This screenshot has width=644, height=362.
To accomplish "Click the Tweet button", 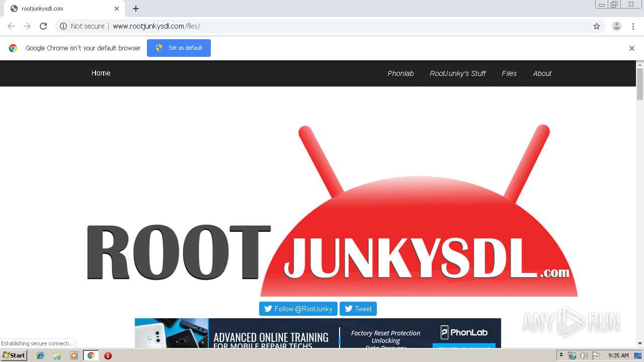I will (x=358, y=309).
